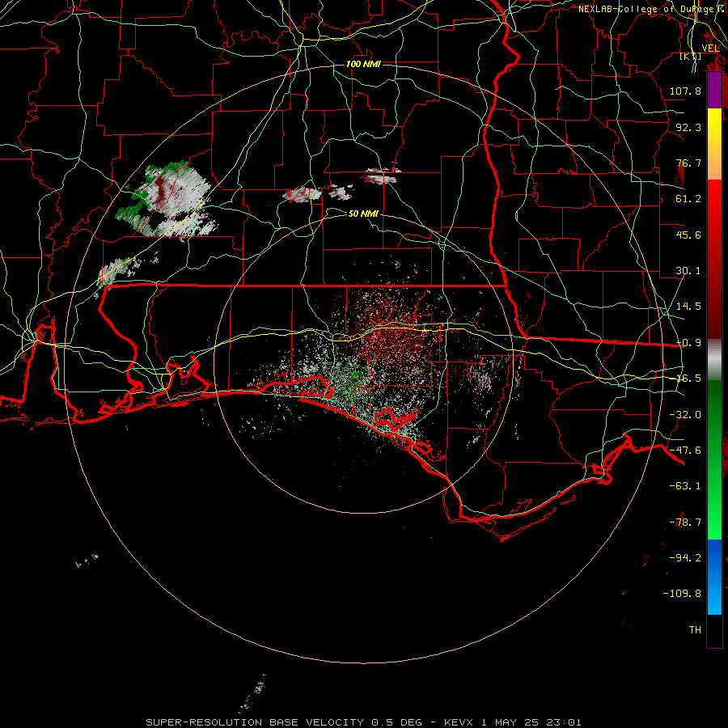Click the -78.7 velocity legend value
728x728 pixels.
click(x=685, y=523)
